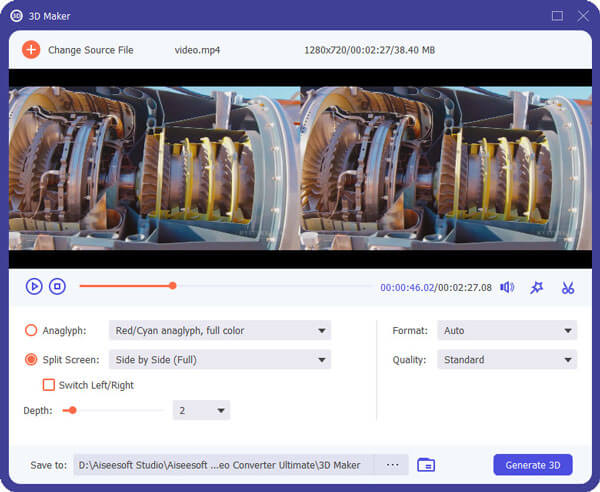The height and width of the screenshot is (492, 600).
Task: Click the playback progress slider handle
Action: pos(173,285)
